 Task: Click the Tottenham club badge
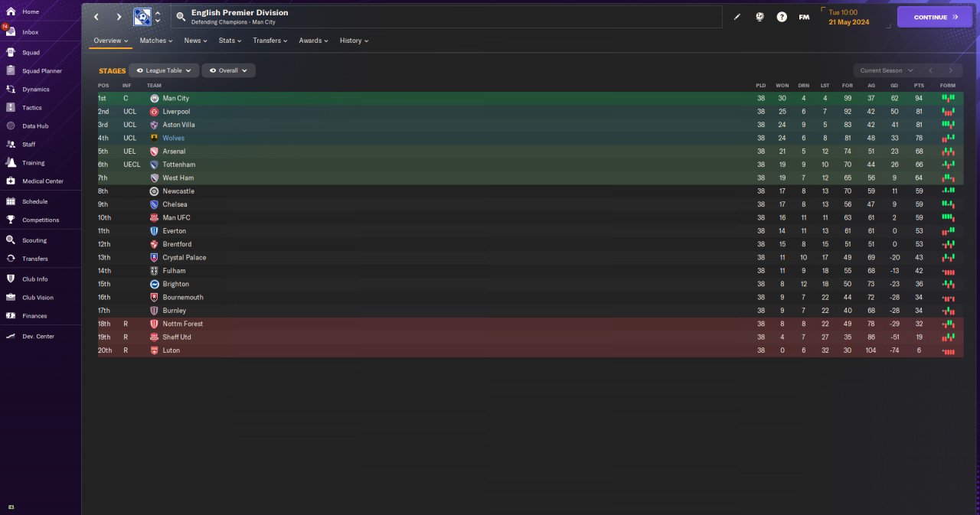click(154, 165)
